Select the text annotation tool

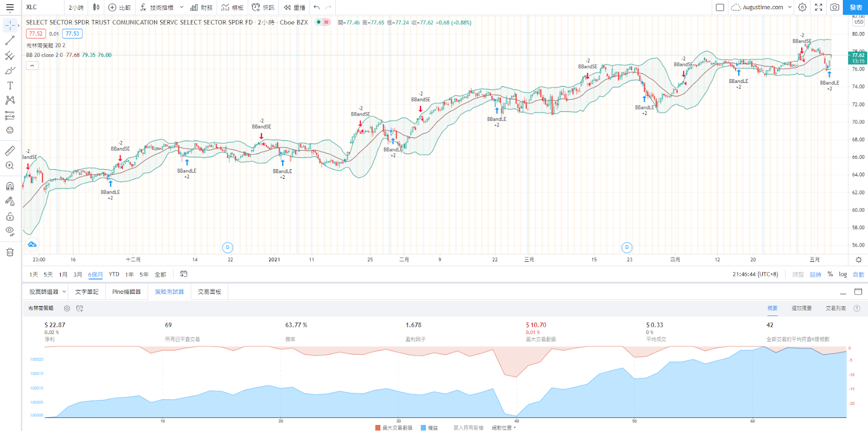click(x=10, y=86)
